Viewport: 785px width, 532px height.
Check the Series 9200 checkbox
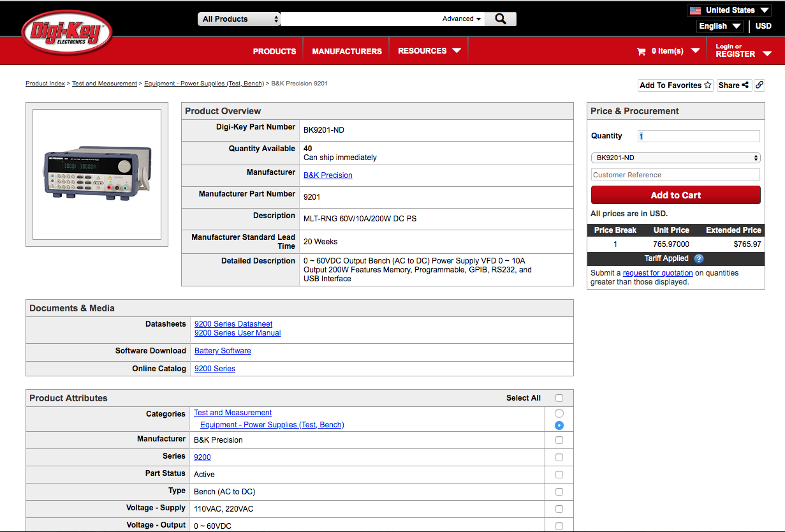(559, 457)
